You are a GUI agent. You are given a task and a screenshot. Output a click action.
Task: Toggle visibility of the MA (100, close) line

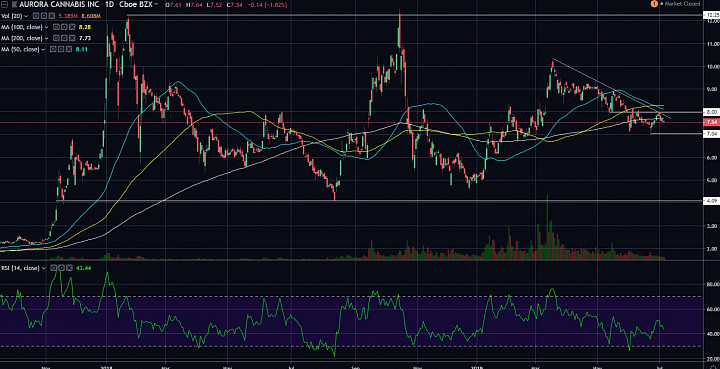click(56, 27)
